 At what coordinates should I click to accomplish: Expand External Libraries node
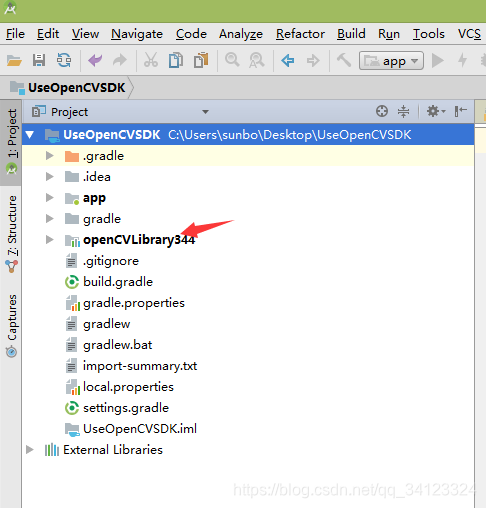[x=30, y=450]
